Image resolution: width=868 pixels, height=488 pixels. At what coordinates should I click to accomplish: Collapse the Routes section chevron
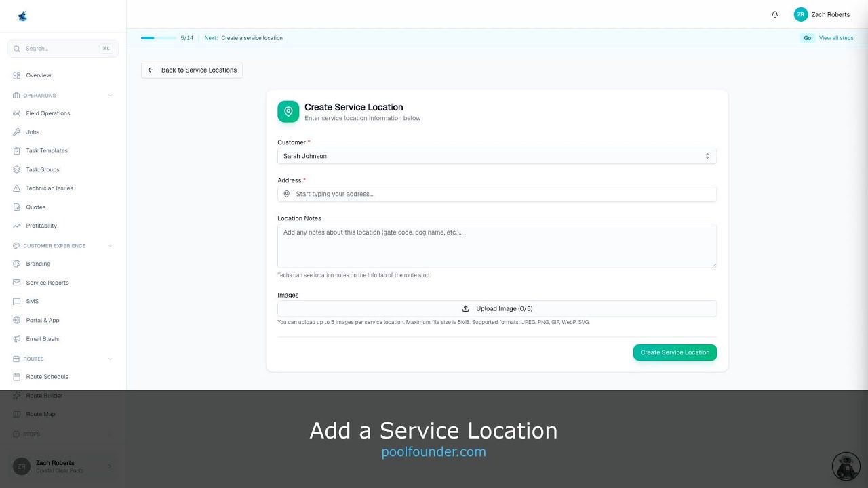(x=110, y=359)
